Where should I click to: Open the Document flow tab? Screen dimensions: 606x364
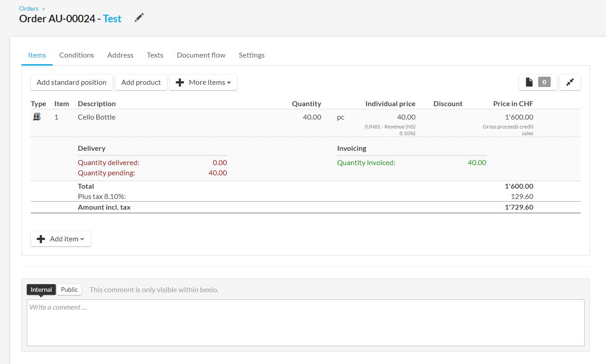coord(201,55)
